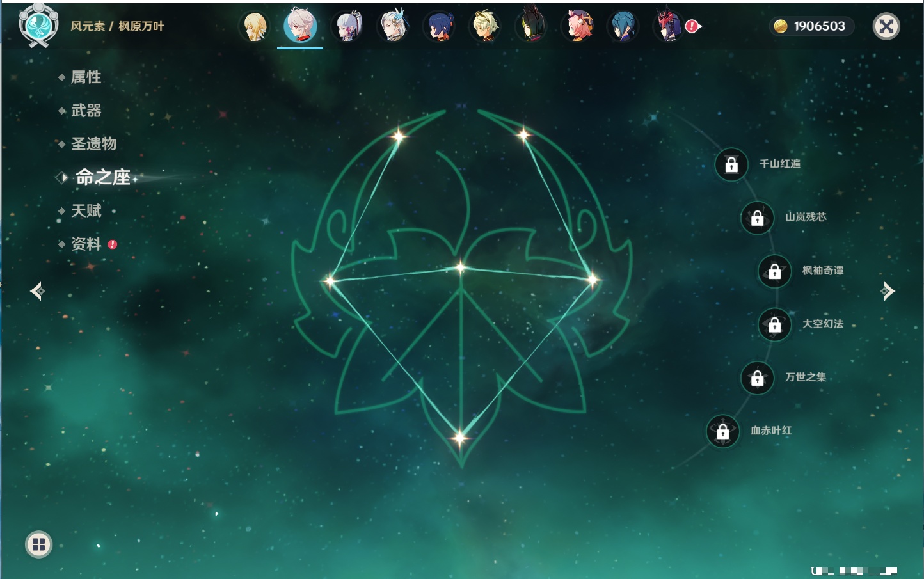This screenshot has width=924, height=579.
Task: Click the gold Mora coin icon
Action: point(780,26)
